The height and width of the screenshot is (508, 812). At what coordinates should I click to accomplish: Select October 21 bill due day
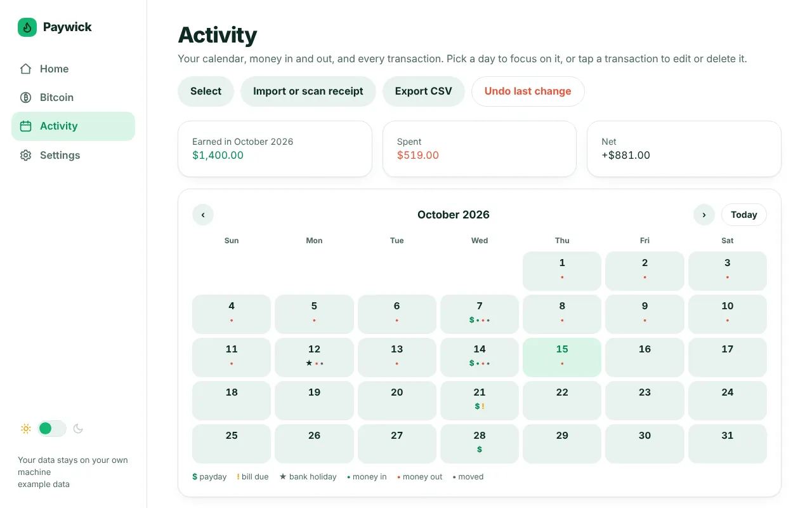(480, 401)
